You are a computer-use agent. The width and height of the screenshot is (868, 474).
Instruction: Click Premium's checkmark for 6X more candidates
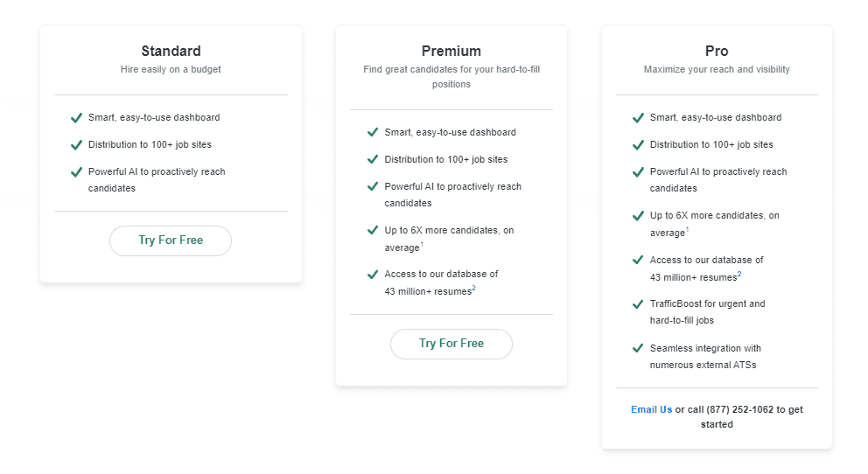click(x=373, y=231)
